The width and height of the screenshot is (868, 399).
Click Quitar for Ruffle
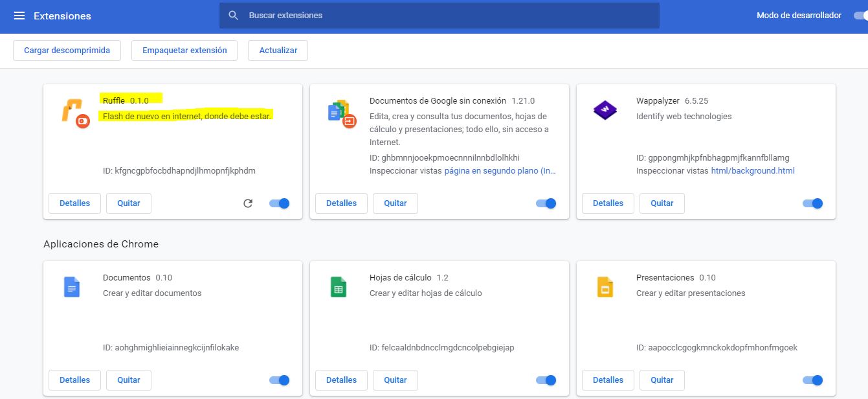pyautogui.click(x=129, y=203)
